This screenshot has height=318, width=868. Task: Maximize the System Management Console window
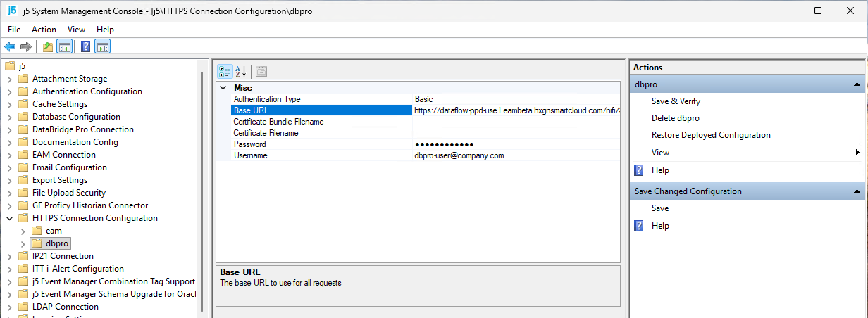point(818,11)
